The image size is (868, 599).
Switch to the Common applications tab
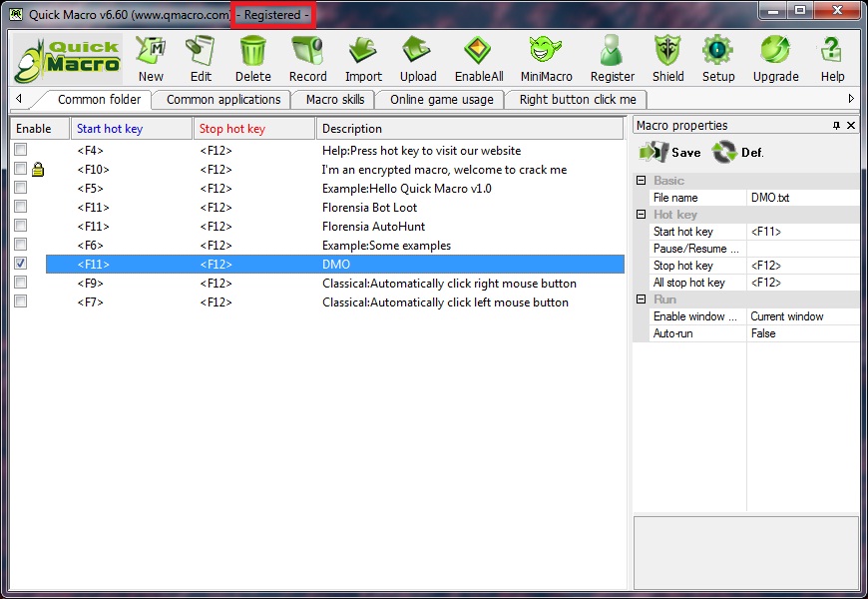point(223,100)
